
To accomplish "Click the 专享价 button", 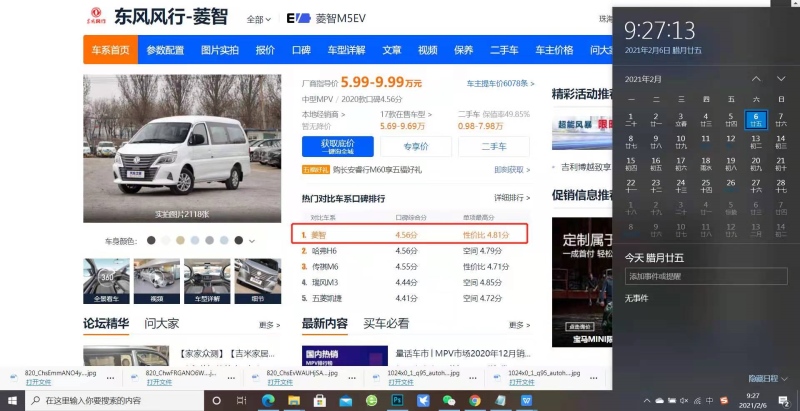I will (x=416, y=146).
